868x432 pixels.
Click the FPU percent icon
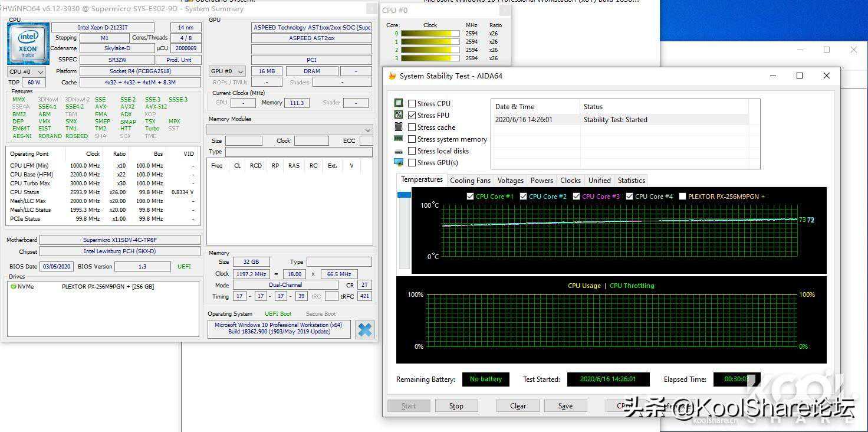(399, 115)
